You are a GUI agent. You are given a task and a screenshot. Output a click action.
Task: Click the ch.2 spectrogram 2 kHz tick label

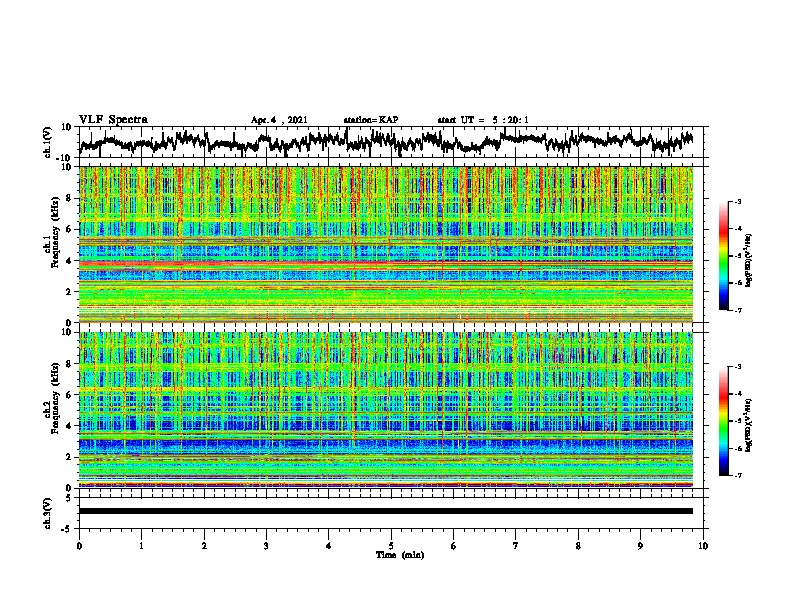pyautogui.click(x=70, y=457)
